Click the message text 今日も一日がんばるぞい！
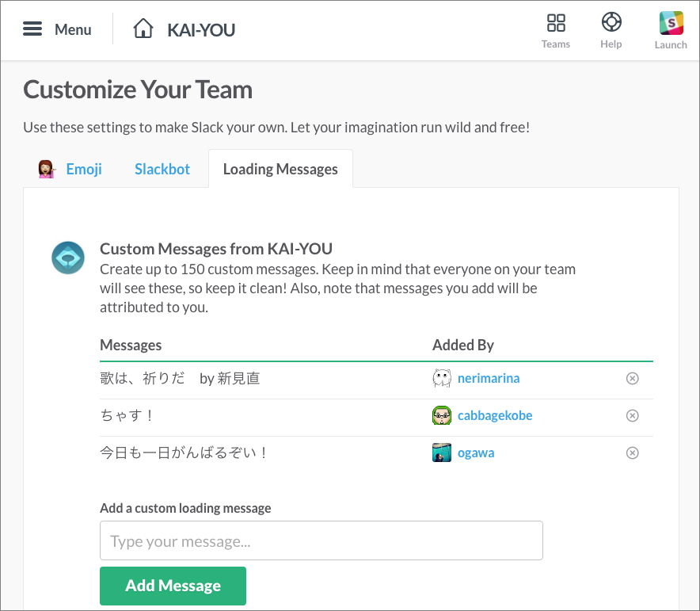 (184, 453)
